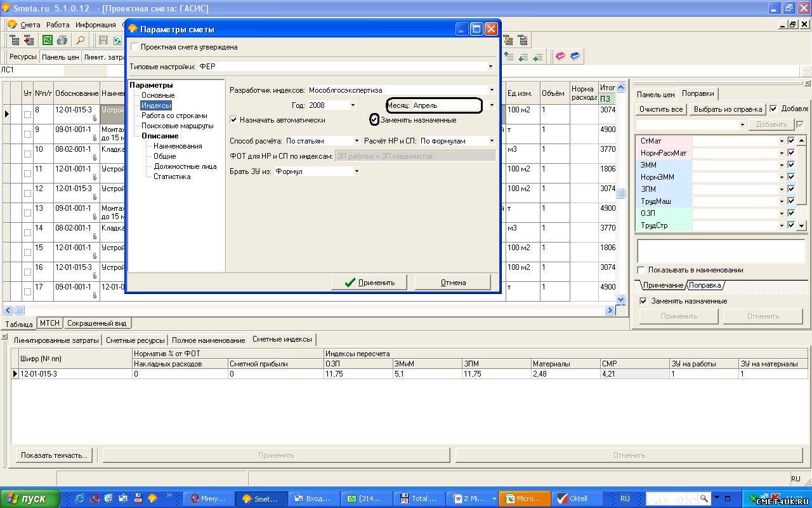
Task: Toggle 'Показывать в наименовании' checkbox
Action: 641,270
